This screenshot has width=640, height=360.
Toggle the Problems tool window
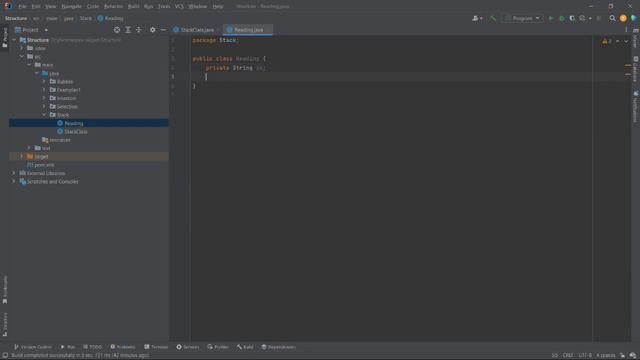[x=123, y=347]
